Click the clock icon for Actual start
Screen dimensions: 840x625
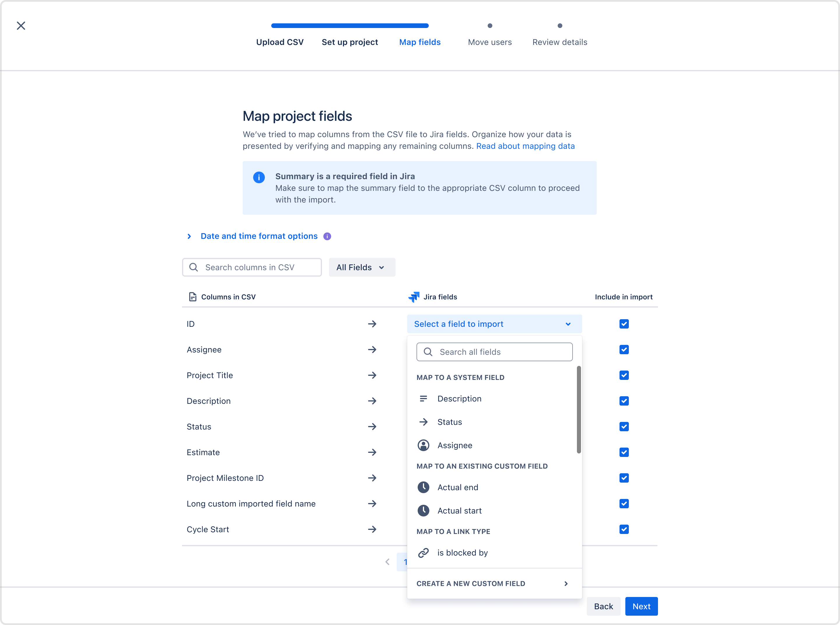[423, 511]
